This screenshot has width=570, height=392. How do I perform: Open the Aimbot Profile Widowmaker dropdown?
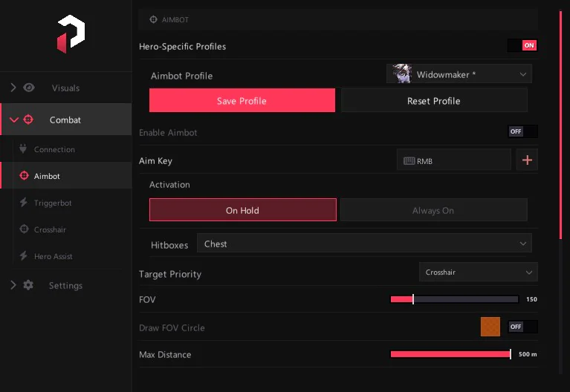point(459,74)
